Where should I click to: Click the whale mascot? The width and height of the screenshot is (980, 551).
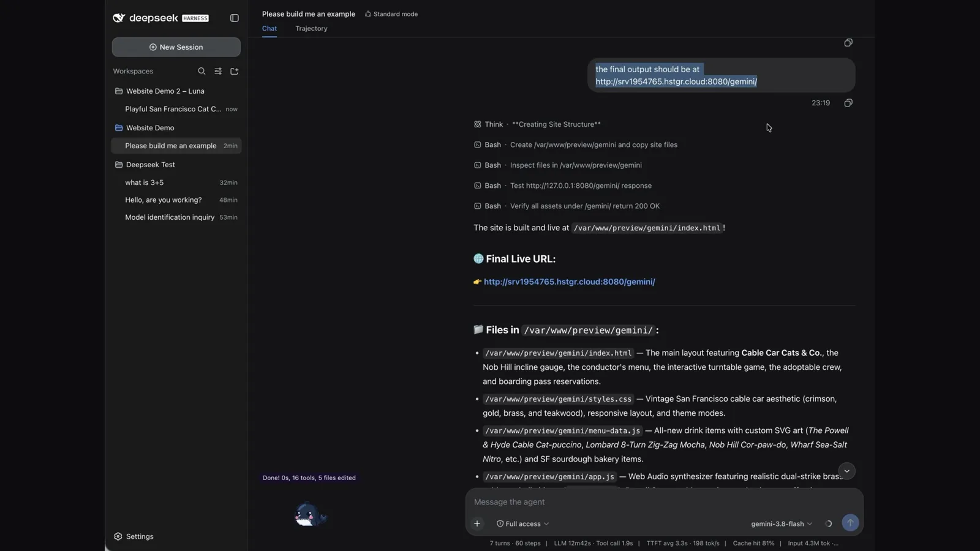click(x=309, y=515)
